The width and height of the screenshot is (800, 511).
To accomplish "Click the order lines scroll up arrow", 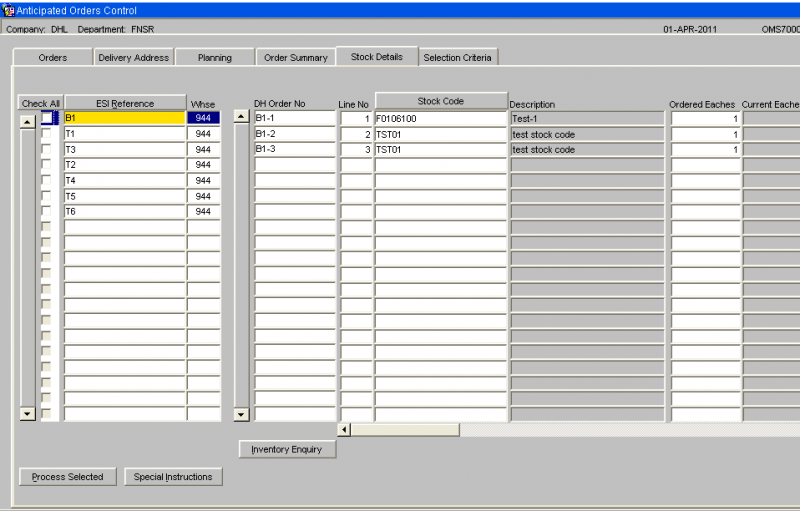I will point(241,116).
